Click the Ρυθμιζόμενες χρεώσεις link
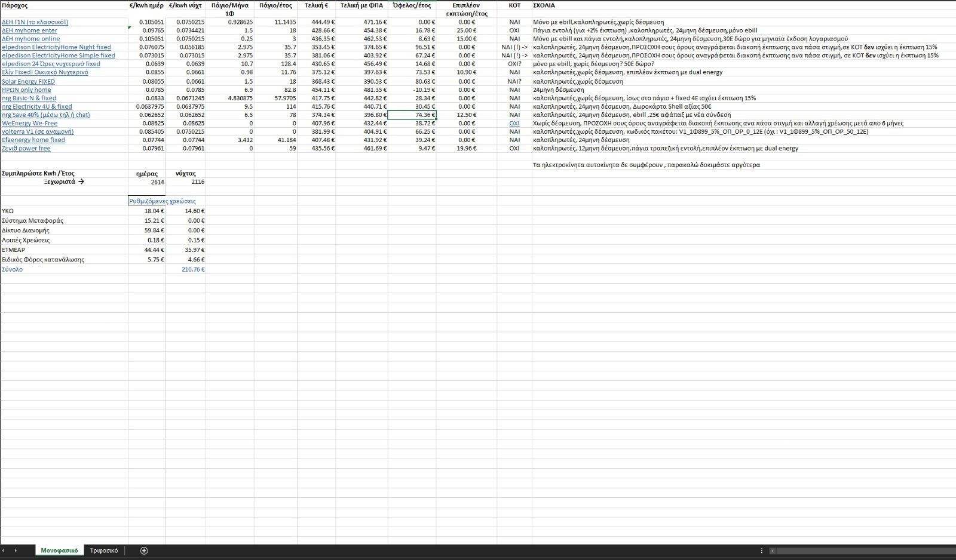956x560 pixels. tap(163, 201)
